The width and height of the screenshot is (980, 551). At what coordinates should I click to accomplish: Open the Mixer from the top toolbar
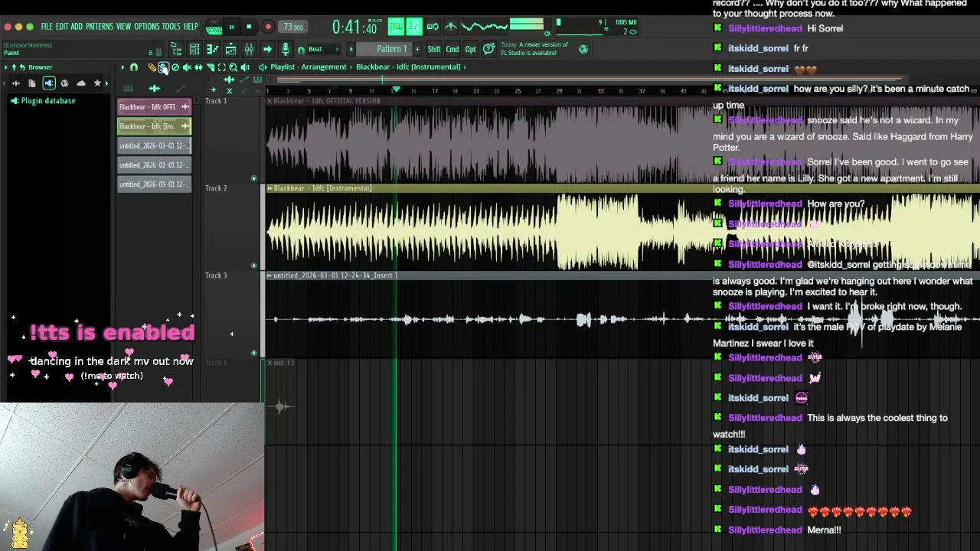coord(249,49)
